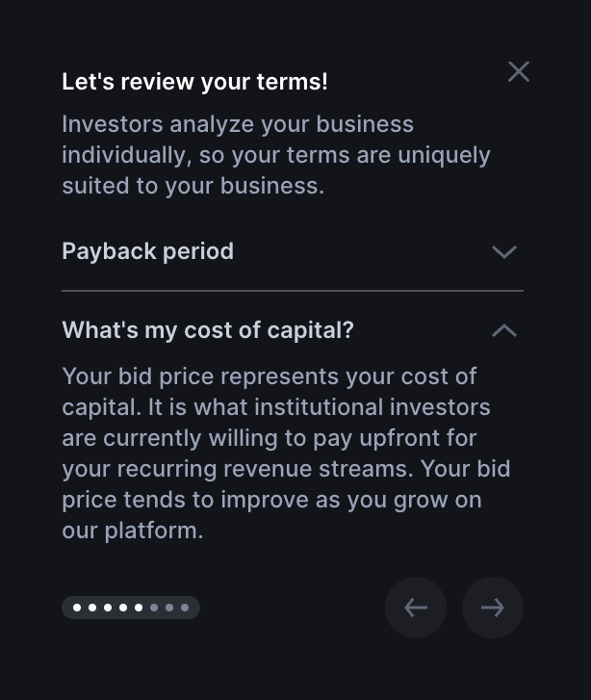Click the Payback period heading
591x700 pixels.
(147, 251)
